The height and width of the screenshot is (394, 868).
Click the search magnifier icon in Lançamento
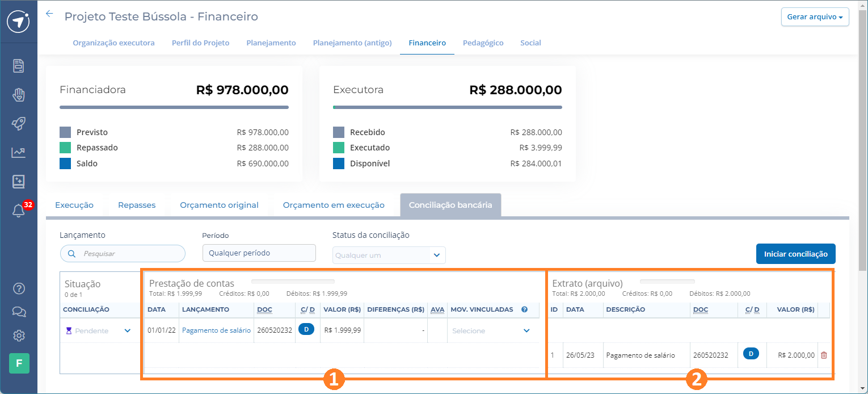[72, 254]
